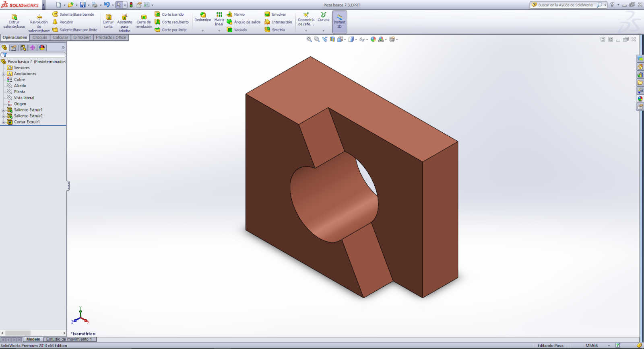Viewport: 644px width, 349px height.
Task: Choose the Vaciado shell tool
Action: click(x=237, y=30)
